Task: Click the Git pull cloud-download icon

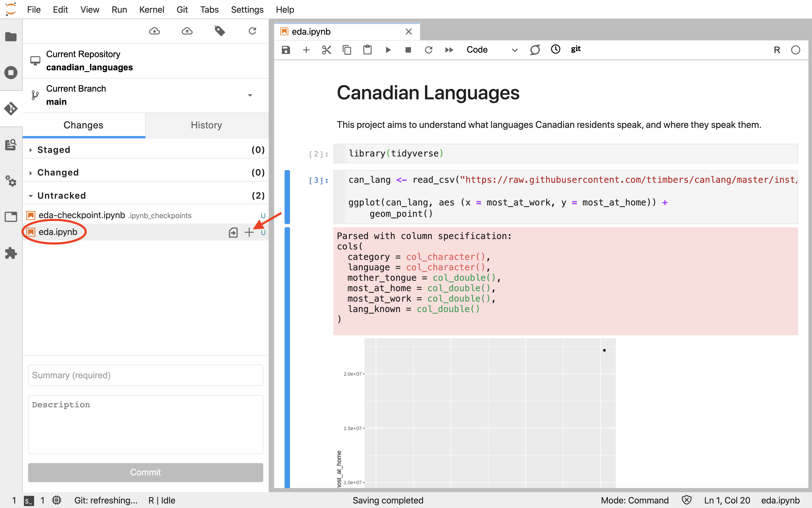Action: [154, 31]
